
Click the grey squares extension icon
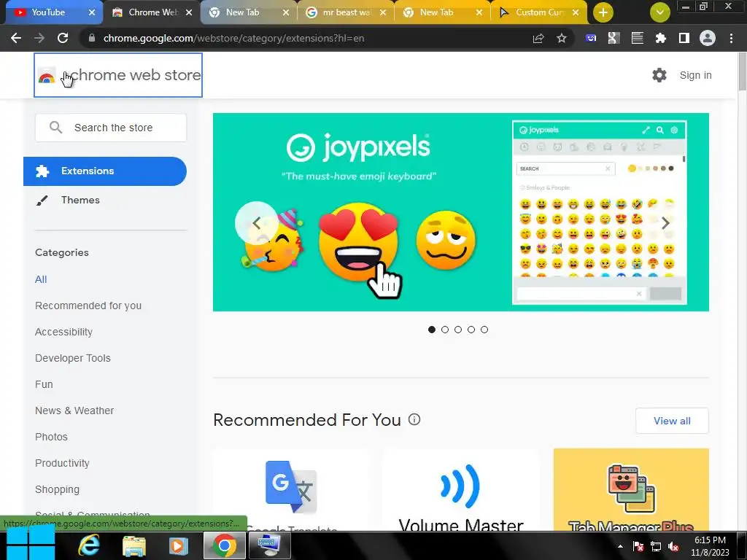(x=614, y=38)
